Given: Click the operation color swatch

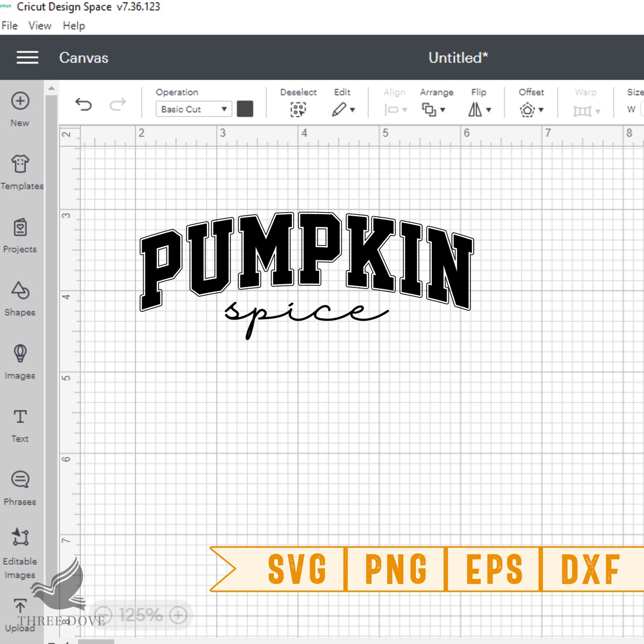Looking at the screenshot, I should [245, 109].
